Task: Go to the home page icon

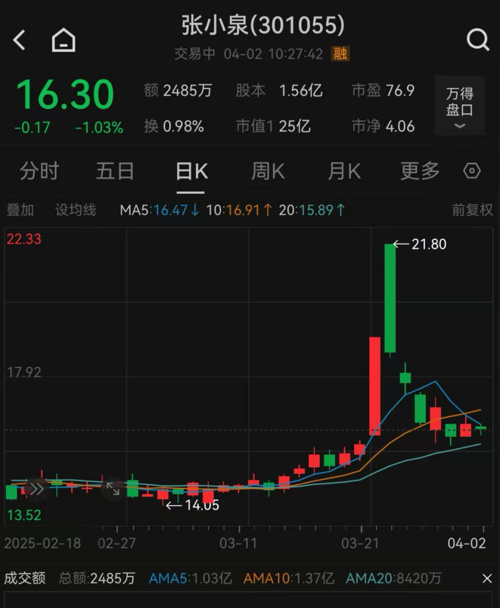Action: point(63,40)
